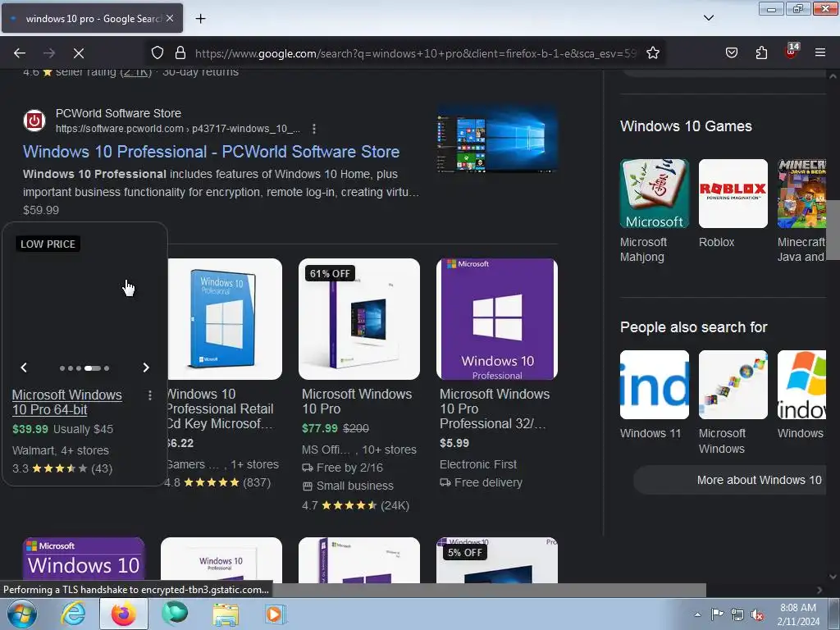Open Microsoft Windows 10 Pro 64-bit link
Screen dimensions: 840x630
click(x=67, y=402)
